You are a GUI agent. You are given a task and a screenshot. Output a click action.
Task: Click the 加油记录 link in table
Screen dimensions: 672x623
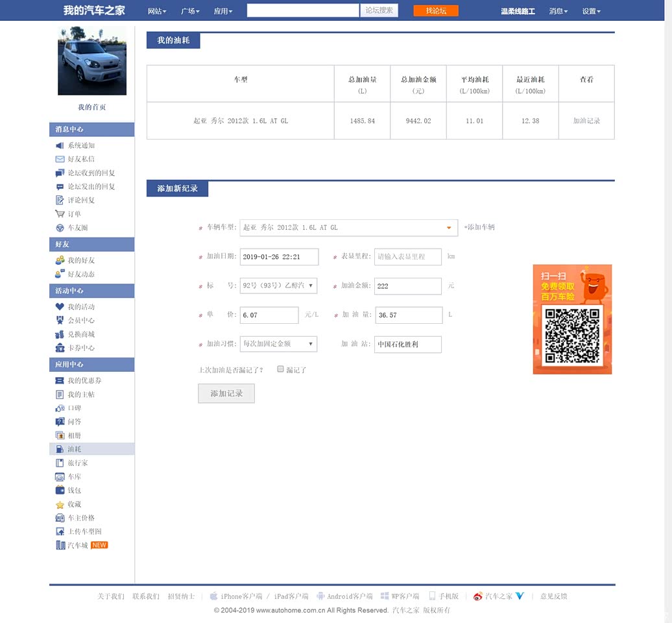pyautogui.click(x=586, y=121)
